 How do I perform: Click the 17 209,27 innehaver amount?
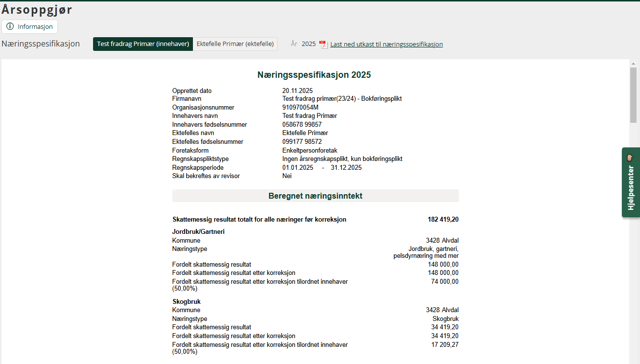pos(445,345)
